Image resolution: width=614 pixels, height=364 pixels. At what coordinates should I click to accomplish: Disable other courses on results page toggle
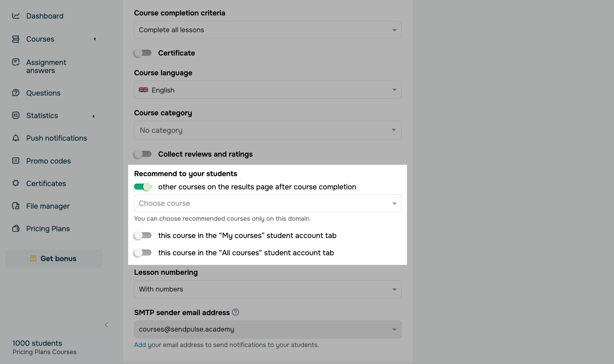tap(143, 187)
